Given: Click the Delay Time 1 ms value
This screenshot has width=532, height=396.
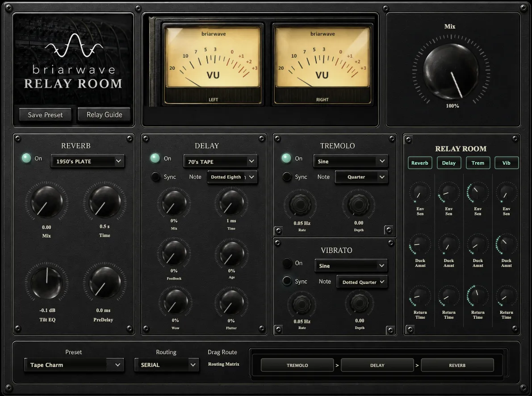Looking at the screenshot, I should click(x=231, y=221).
